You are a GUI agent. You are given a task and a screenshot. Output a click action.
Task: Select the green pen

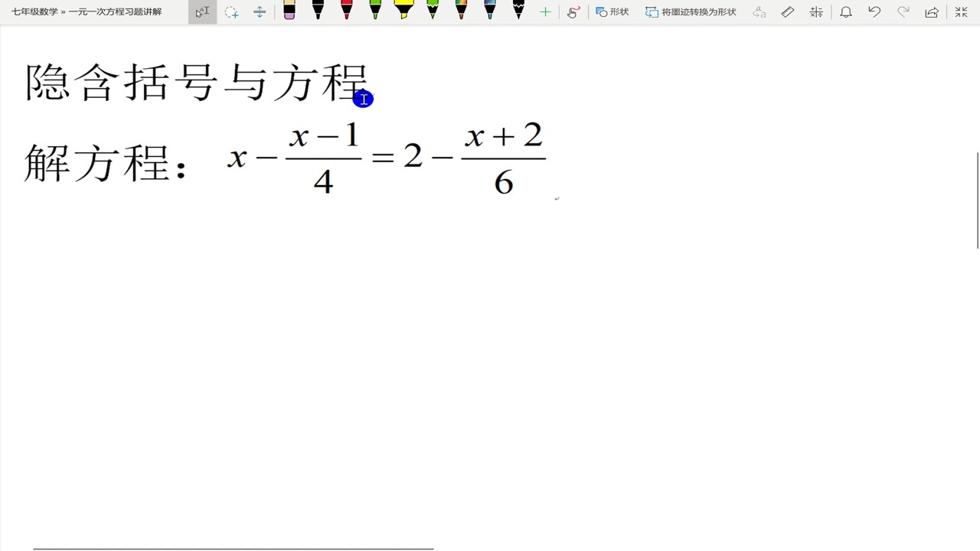(375, 10)
